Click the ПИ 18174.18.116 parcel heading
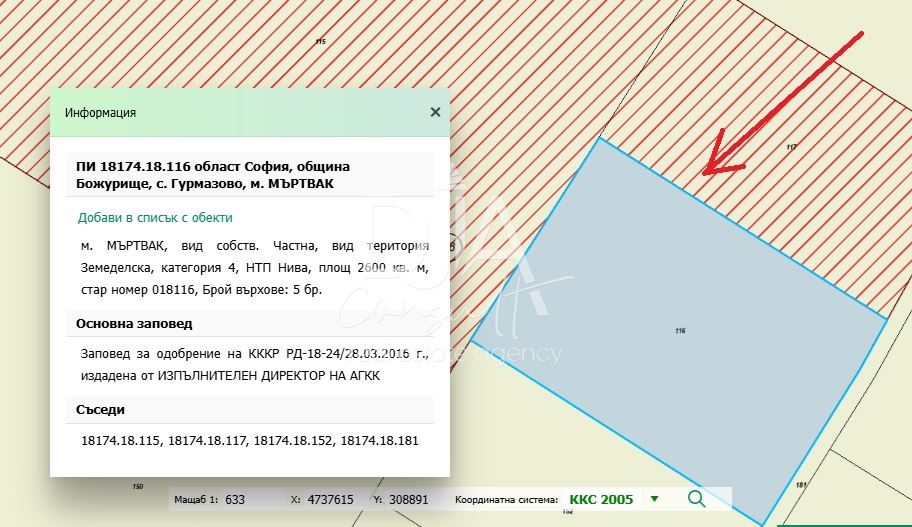912x527 pixels. [213, 174]
